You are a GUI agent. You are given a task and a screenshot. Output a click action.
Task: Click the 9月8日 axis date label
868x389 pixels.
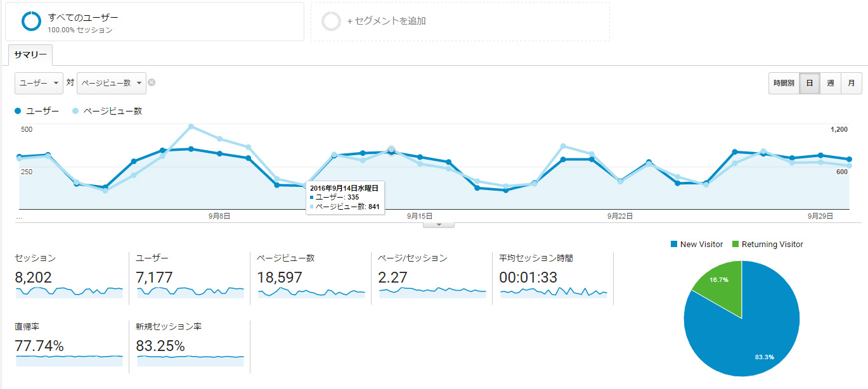click(x=219, y=216)
